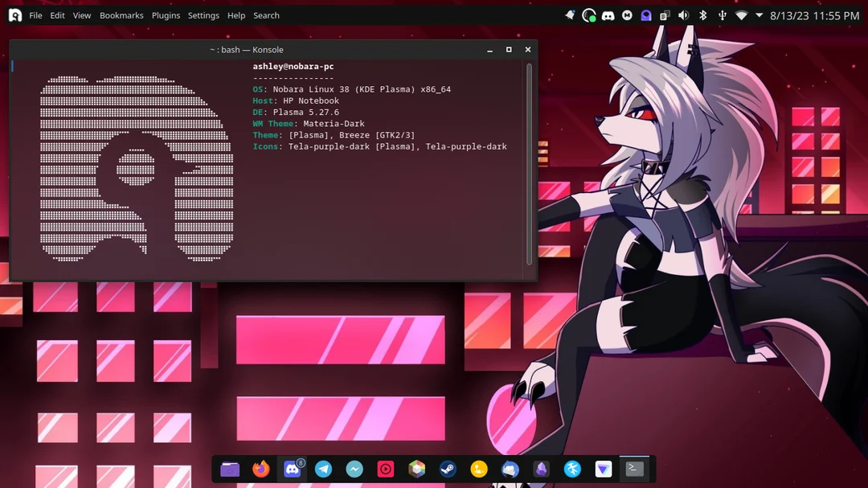Open the Bookmarks menu in Konsole
The image size is (868, 488).
coord(121,14)
